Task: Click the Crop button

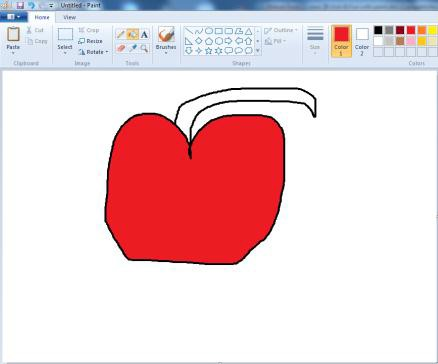Action: coord(89,30)
